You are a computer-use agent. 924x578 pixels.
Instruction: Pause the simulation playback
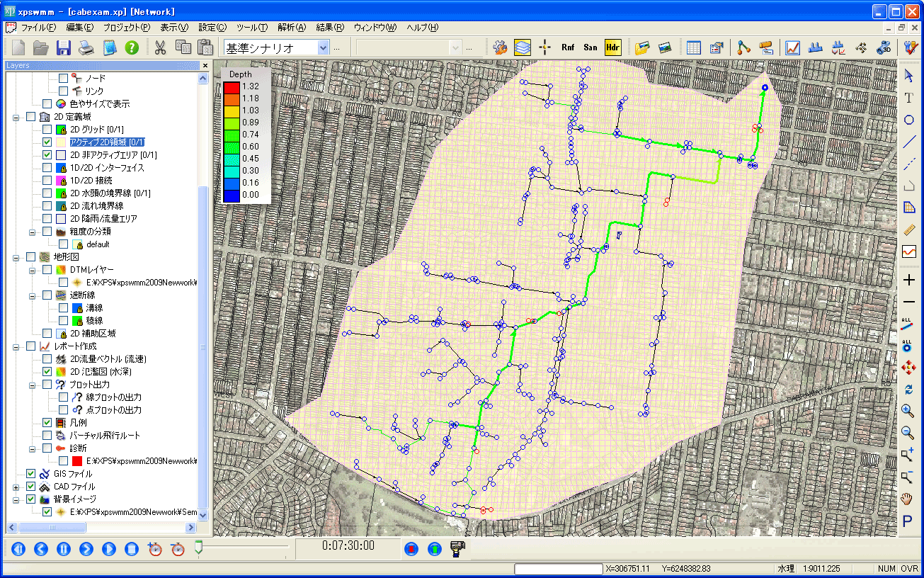pyautogui.click(x=64, y=548)
